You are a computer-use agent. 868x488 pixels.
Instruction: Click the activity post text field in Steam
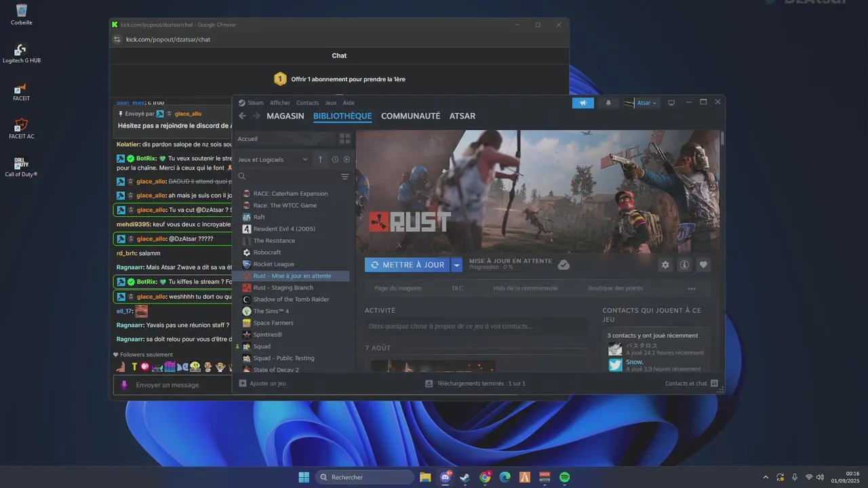click(476, 326)
